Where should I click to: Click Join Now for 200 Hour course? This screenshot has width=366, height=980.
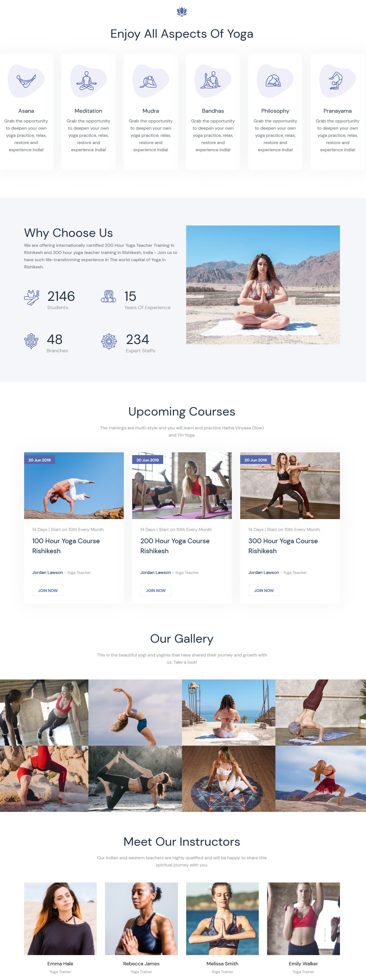point(156,591)
